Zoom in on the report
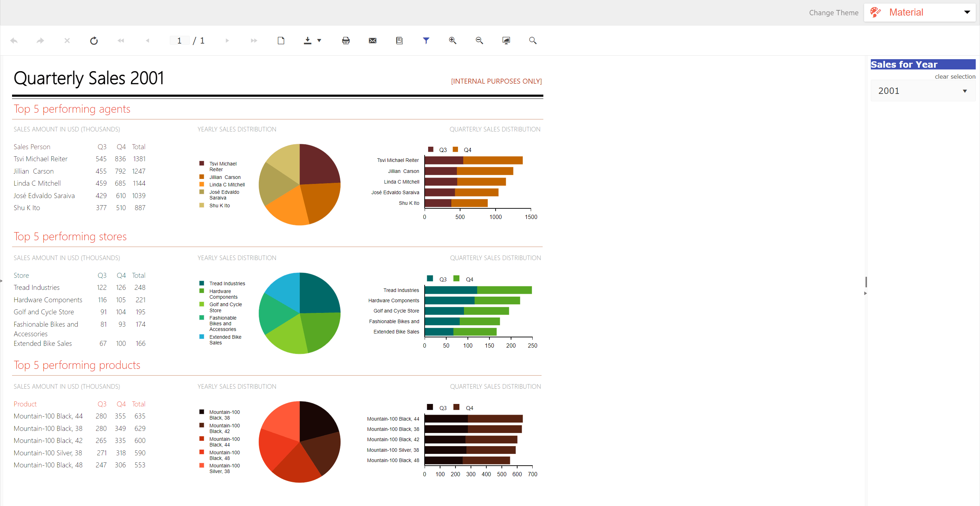The width and height of the screenshot is (980, 506). (x=453, y=40)
